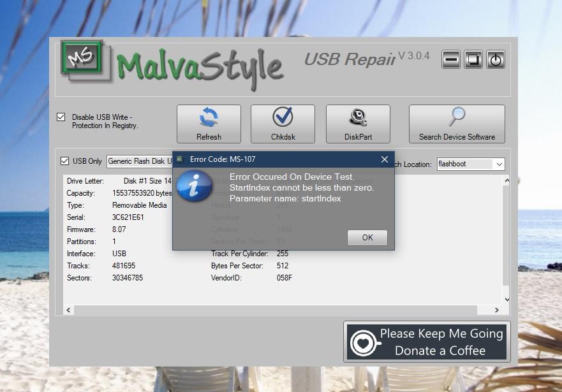Click Search Device Software button
Screen dimensions: 562x392
pos(457,124)
